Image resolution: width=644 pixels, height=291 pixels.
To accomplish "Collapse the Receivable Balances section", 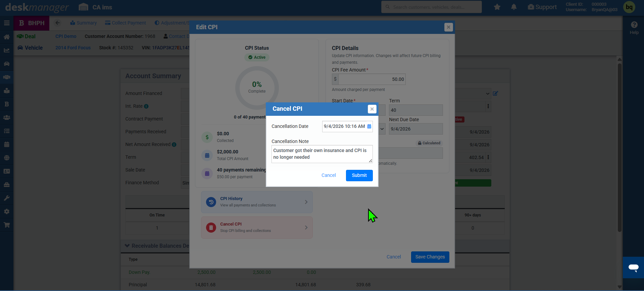I will point(127,246).
